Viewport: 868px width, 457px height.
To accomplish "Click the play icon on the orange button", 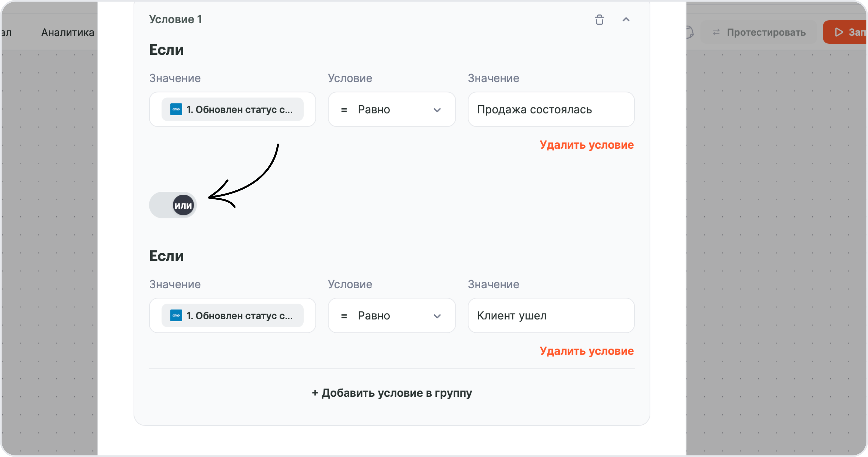I will coord(839,32).
